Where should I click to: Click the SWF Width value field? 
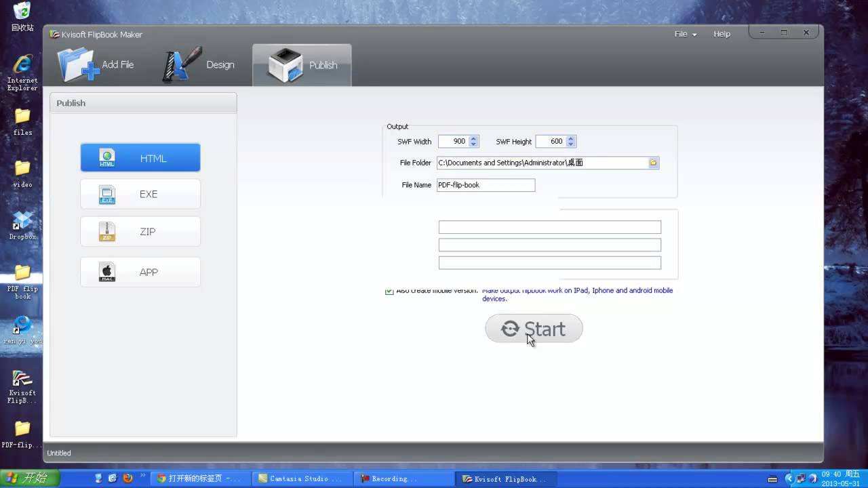point(454,142)
